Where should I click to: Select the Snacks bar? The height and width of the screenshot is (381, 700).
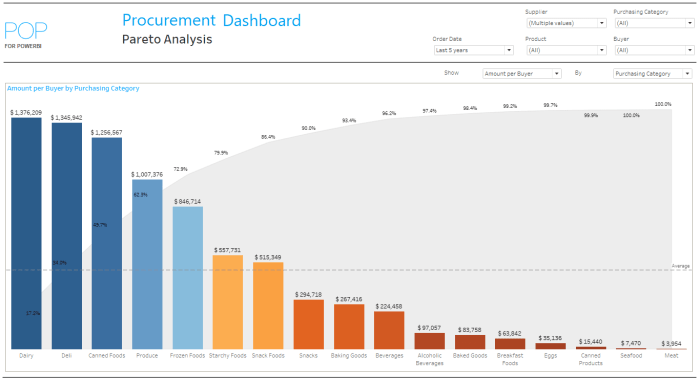click(308, 324)
